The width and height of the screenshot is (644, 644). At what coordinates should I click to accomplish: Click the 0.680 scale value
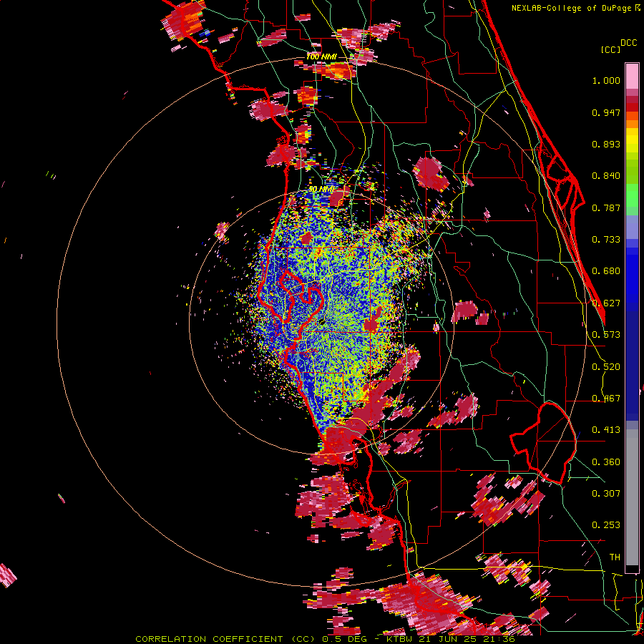(x=606, y=271)
